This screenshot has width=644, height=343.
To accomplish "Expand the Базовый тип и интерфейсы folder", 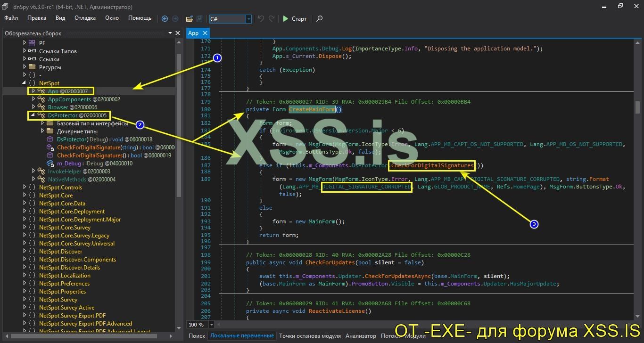I will 42,123.
